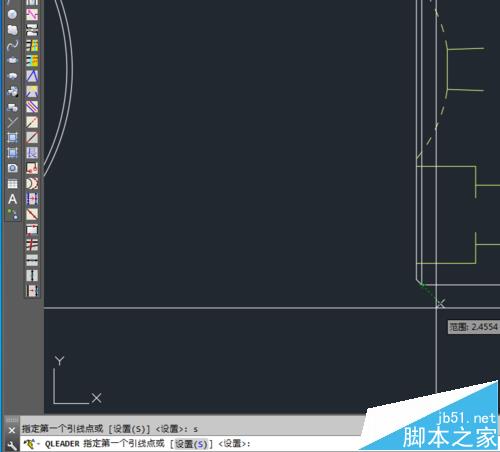This screenshot has width=500, height=452.
Task: Click the red stroke crossing horizontal lines icon
Action: [32, 245]
